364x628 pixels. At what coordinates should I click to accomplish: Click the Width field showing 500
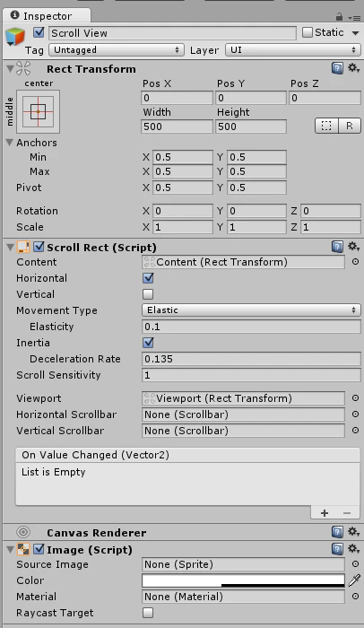(x=177, y=126)
